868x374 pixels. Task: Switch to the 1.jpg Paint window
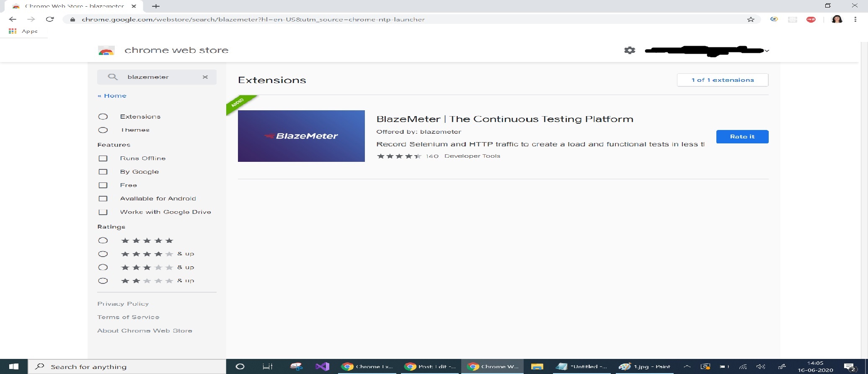644,366
